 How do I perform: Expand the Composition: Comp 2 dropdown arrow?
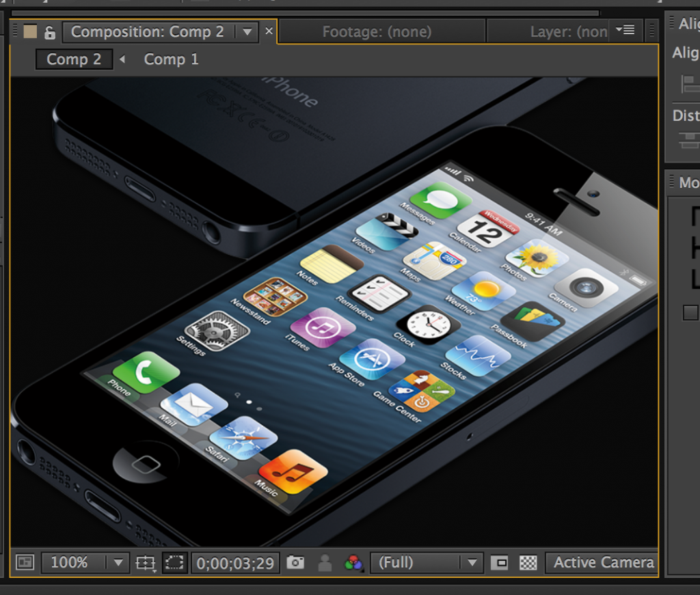[247, 32]
